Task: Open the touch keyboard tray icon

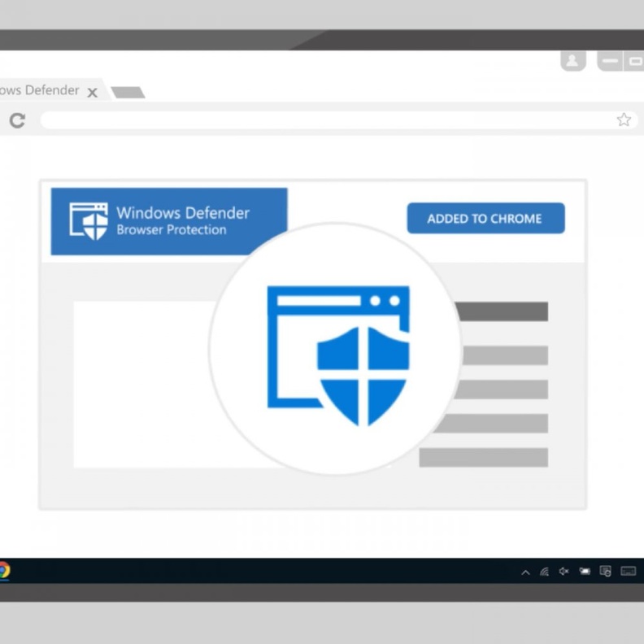Action: tap(627, 572)
